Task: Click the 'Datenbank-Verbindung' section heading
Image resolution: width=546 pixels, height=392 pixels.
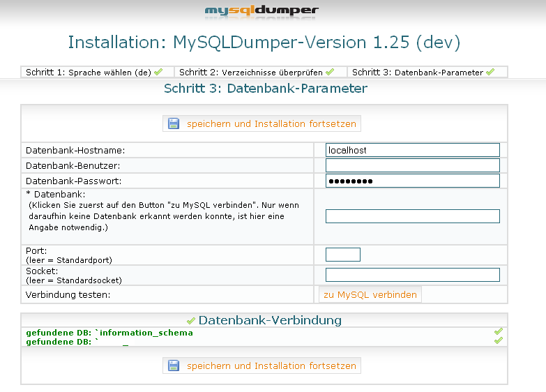Action: [x=270, y=320]
